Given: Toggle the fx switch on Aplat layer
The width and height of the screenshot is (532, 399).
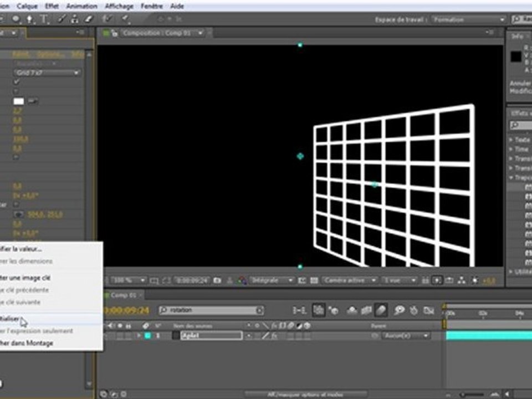Looking at the screenshot, I should tap(274, 336).
